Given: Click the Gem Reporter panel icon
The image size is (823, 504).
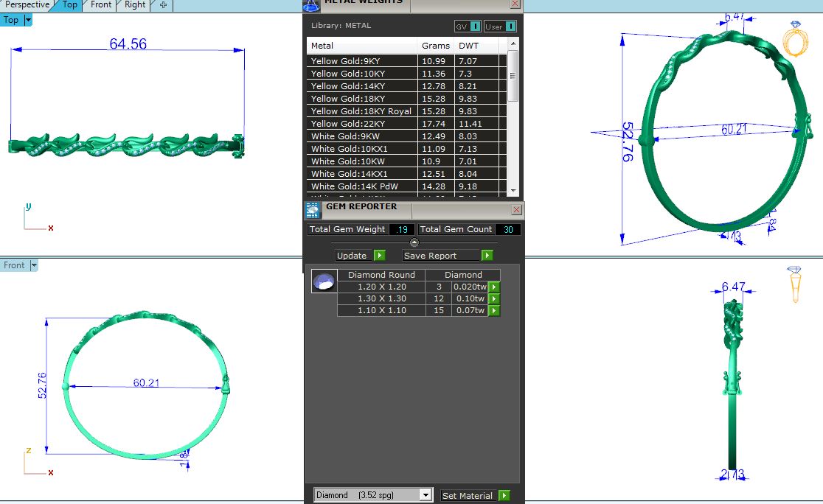Looking at the screenshot, I should (313, 210).
